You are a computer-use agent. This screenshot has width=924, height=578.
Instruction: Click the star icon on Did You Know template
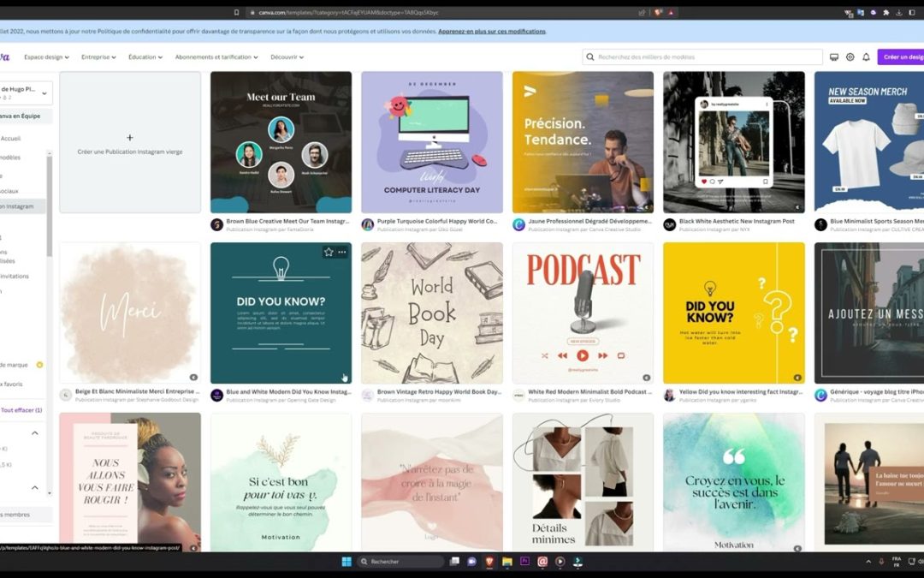coord(329,252)
